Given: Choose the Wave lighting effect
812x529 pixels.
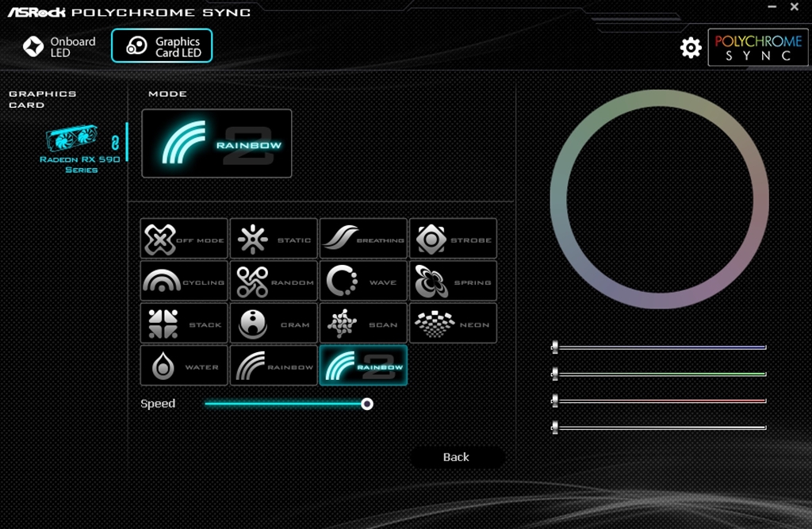Looking at the screenshot, I should (363, 282).
